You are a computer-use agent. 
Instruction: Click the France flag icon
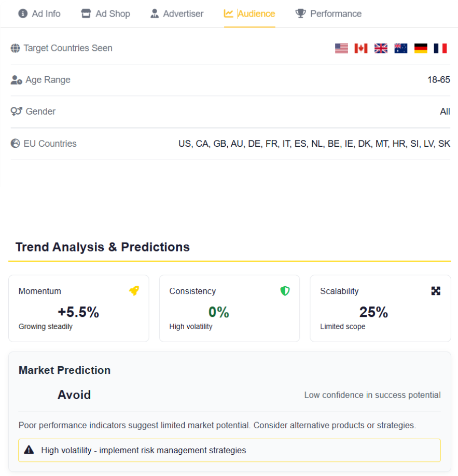(440, 48)
